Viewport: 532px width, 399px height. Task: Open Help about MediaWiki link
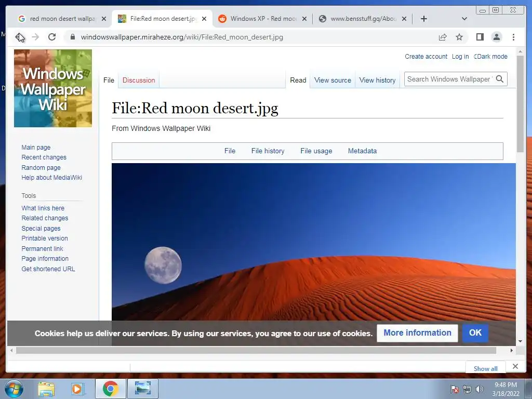click(51, 178)
